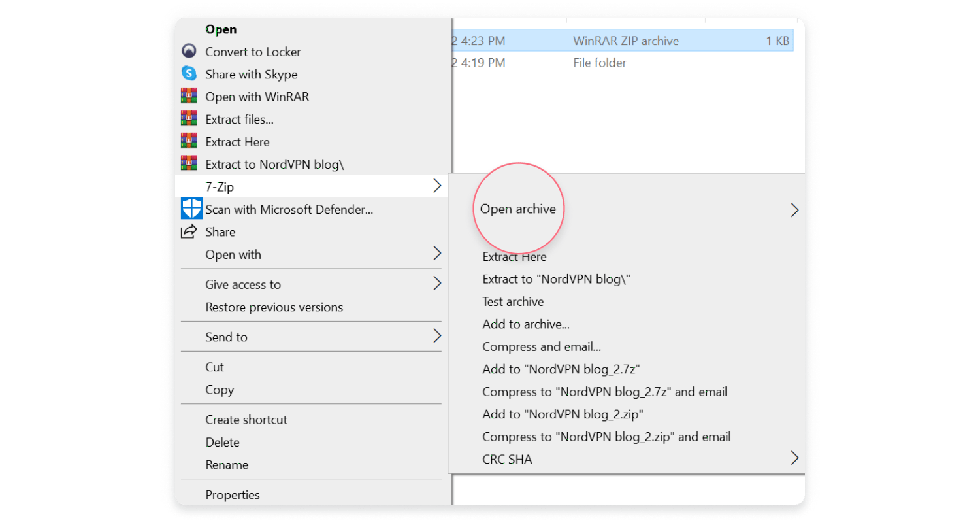Select WinRAR Extract Here entry
Viewport: 980px width, 523px height.
[237, 142]
